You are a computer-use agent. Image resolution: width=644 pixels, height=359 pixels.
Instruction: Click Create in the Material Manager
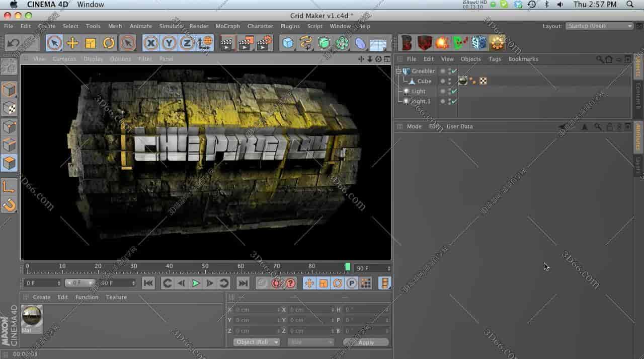pyautogui.click(x=41, y=297)
